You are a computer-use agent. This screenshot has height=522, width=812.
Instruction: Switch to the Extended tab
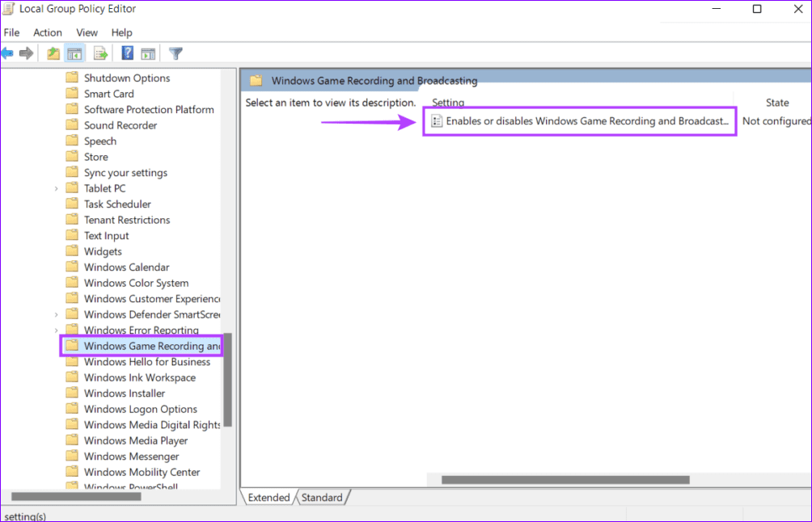click(268, 497)
